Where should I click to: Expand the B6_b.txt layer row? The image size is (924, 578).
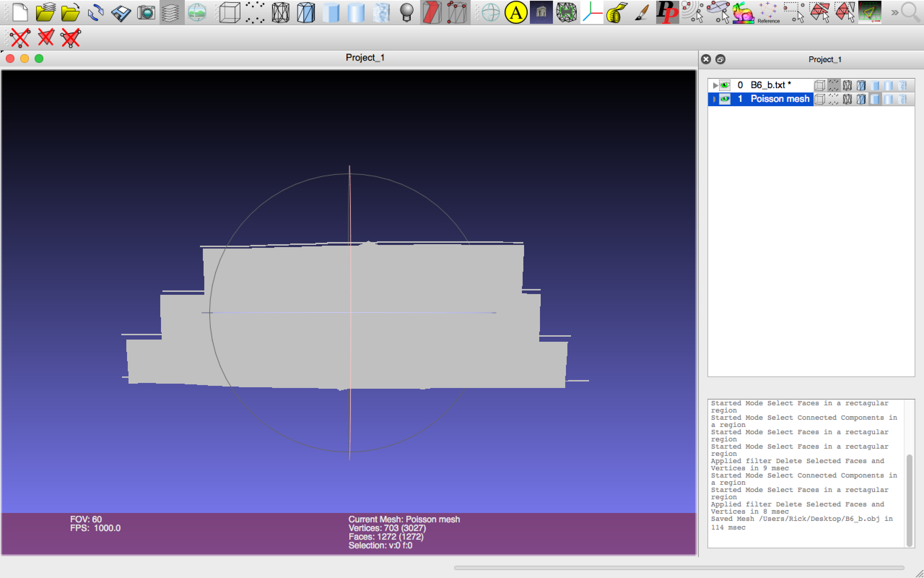click(x=715, y=85)
